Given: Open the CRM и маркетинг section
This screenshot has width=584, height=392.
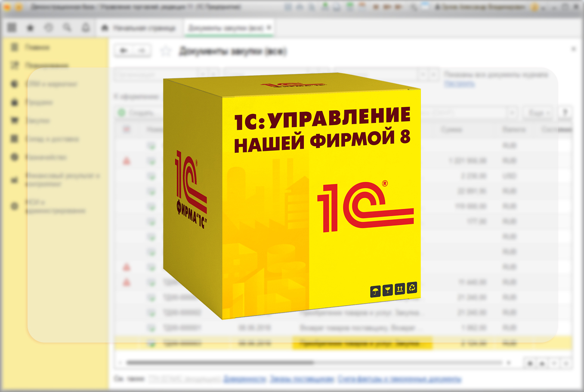Looking at the screenshot, I should [x=52, y=84].
